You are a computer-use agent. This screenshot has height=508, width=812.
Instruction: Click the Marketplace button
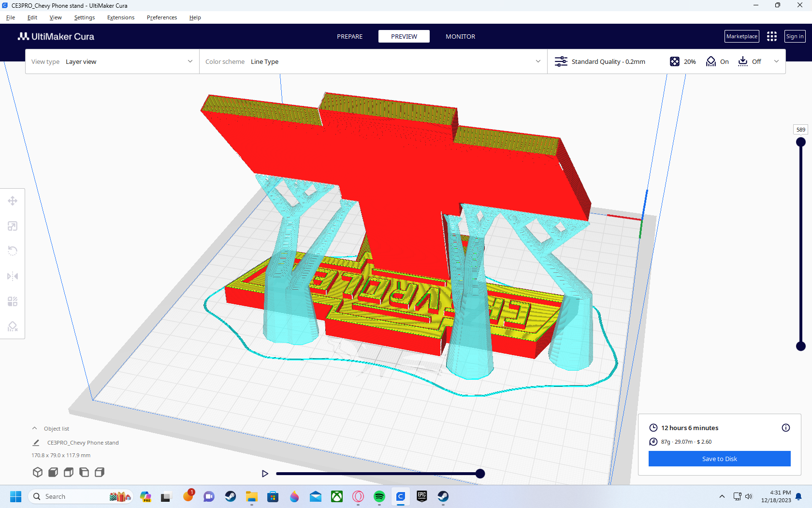(x=741, y=36)
